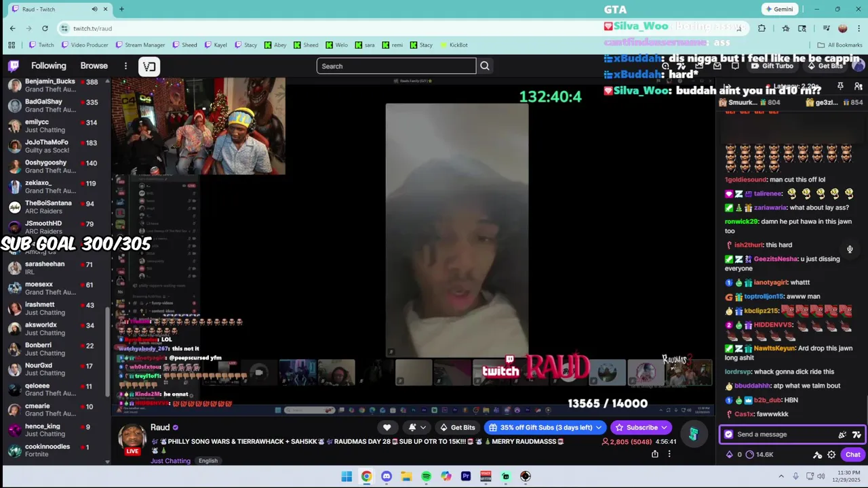Viewport: 868px width, 488px height.
Task: Click the English tag
Action: coord(208,461)
